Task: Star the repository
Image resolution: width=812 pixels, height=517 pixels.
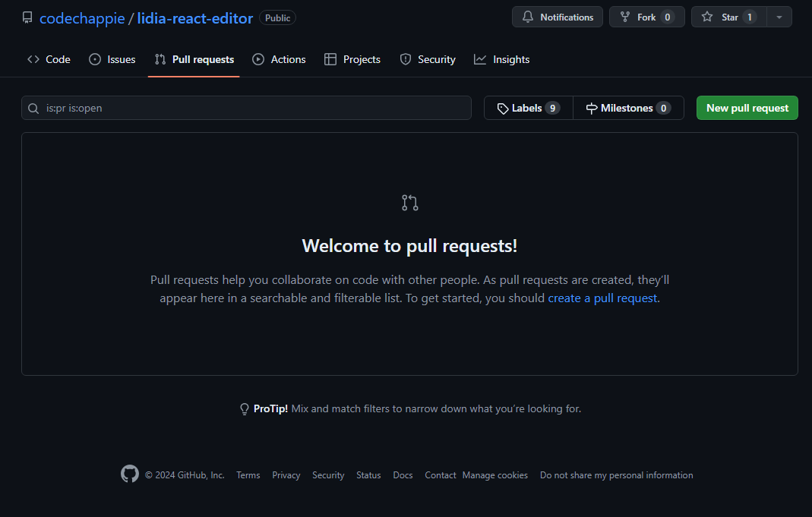Action: click(x=729, y=17)
